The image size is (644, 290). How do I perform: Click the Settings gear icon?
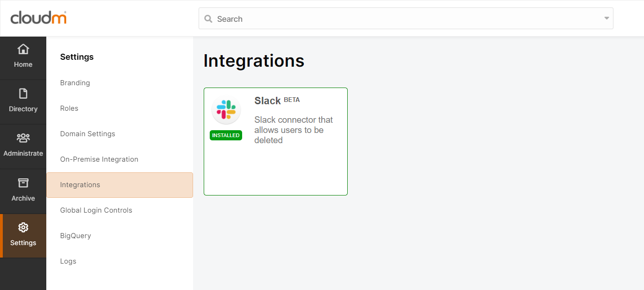[x=23, y=227]
